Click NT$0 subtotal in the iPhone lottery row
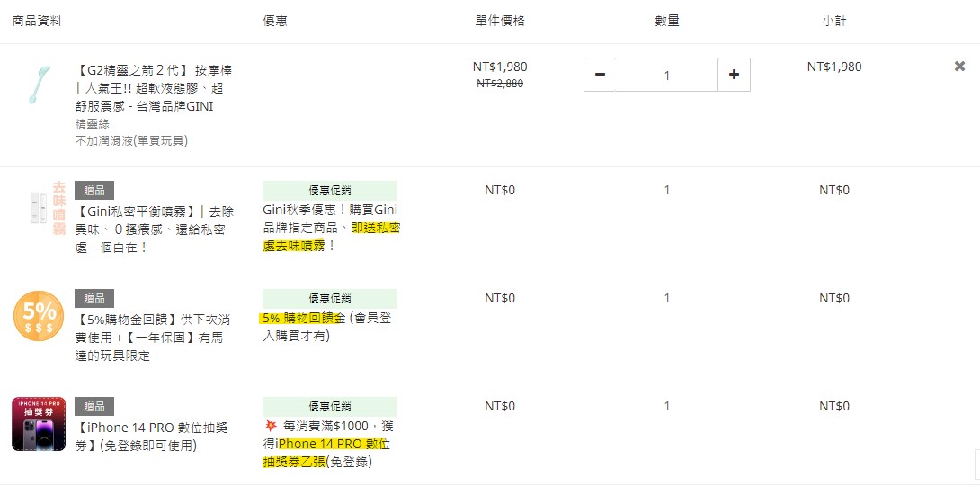980x486 pixels. [x=834, y=407]
